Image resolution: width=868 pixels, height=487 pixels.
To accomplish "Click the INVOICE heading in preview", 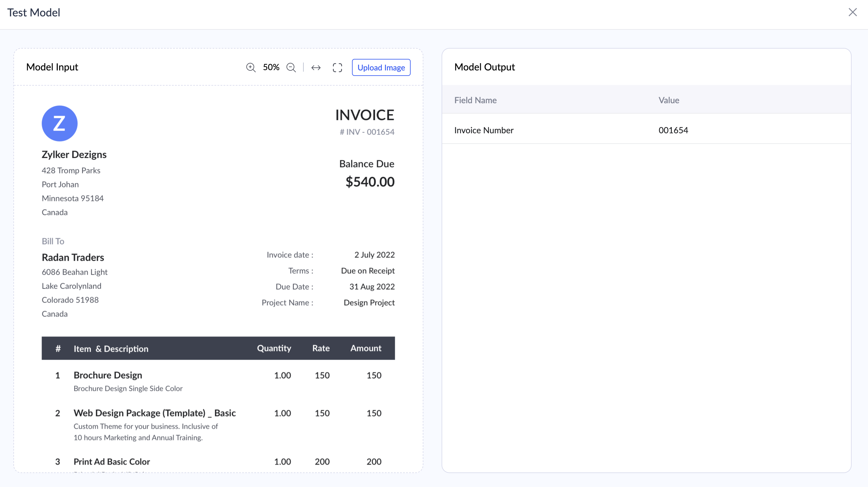I will [x=364, y=115].
